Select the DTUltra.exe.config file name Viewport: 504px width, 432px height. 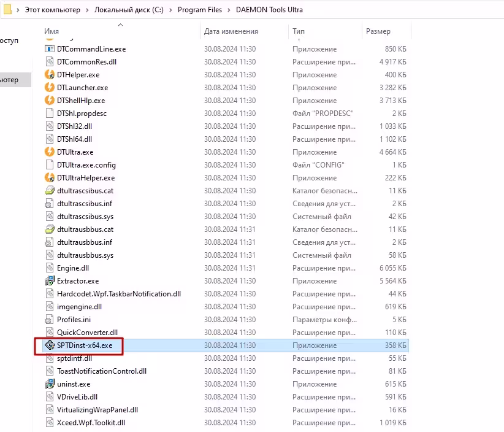pyautogui.click(x=86, y=165)
